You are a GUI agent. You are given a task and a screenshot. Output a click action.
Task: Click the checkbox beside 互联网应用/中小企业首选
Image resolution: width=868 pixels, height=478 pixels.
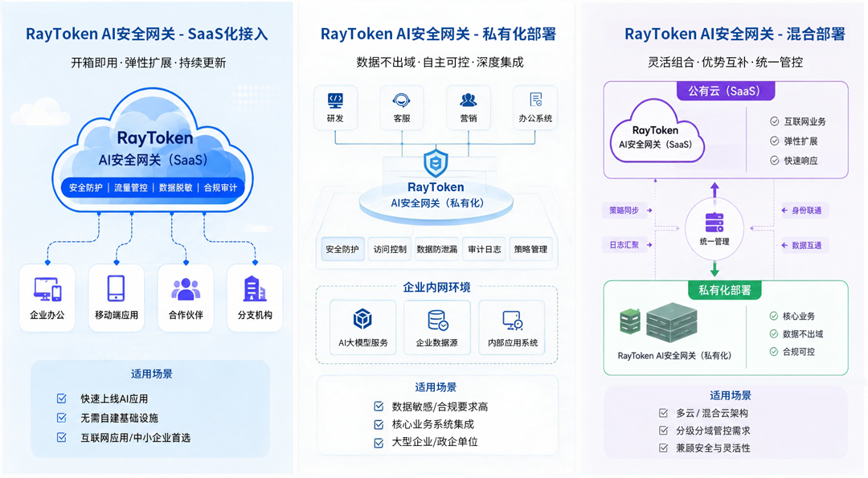[x=61, y=438]
